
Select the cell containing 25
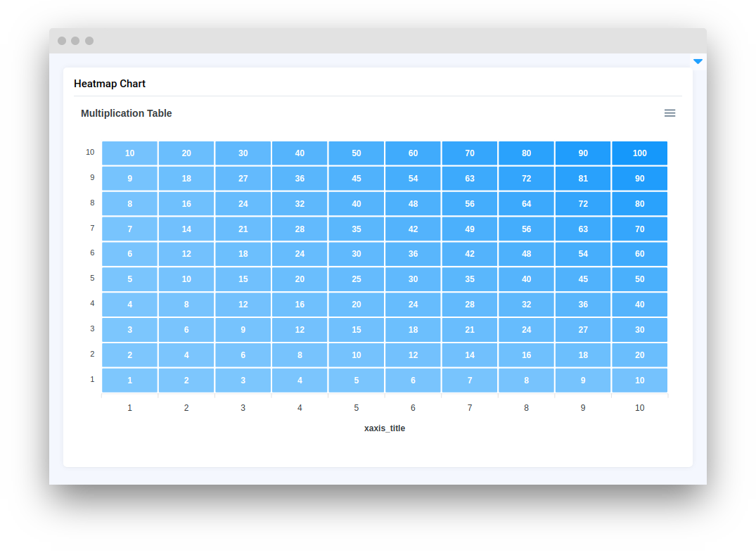pyautogui.click(x=356, y=279)
